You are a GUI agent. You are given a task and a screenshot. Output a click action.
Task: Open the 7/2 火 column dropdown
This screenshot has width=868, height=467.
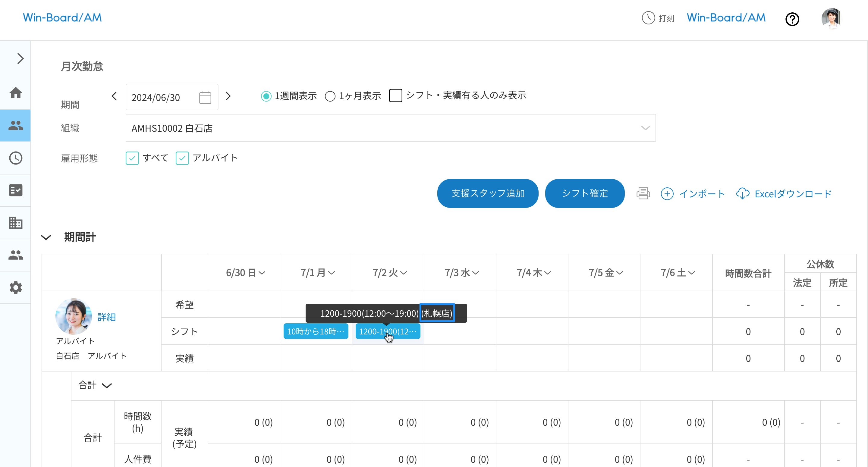coord(404,273)
